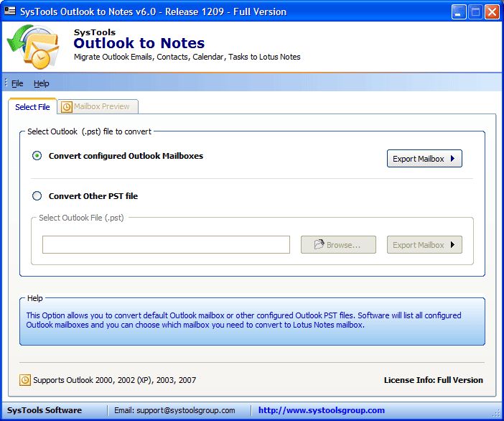This screenshot has height=421, width=504.
Task: Click the Outlook to Notes application logo
Action: [33, 48]
